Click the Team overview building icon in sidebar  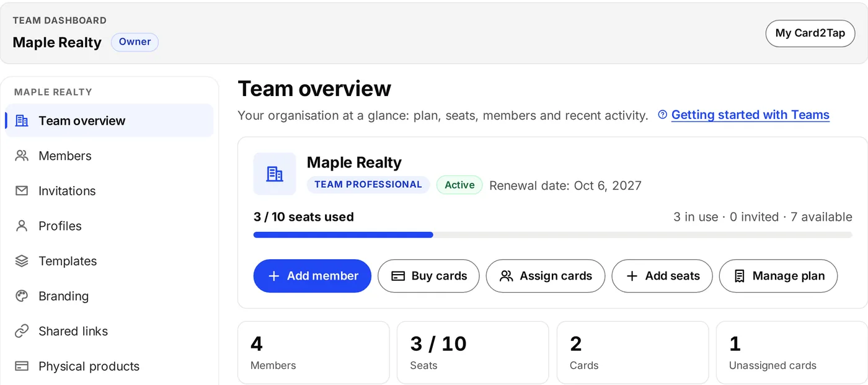(22, 121)
